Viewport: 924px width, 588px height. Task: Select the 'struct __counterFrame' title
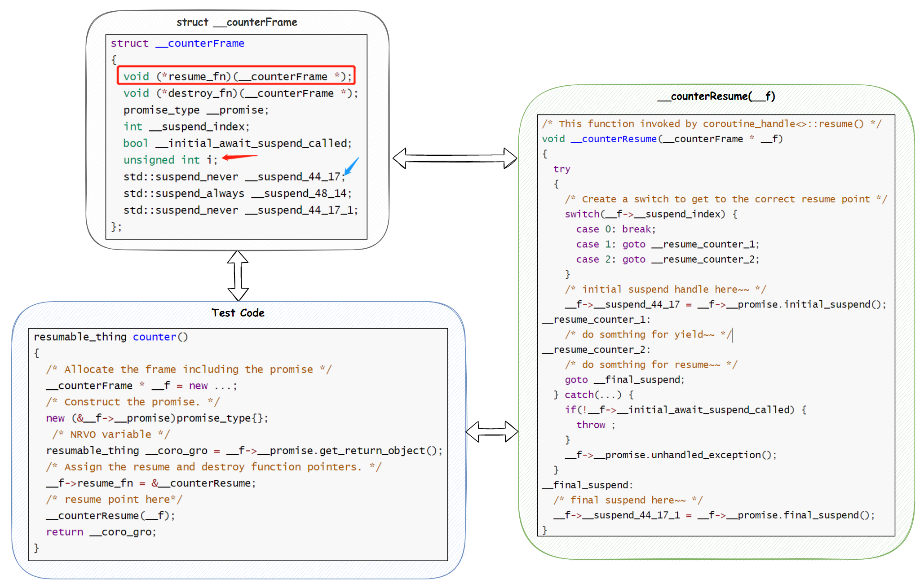tap(237, 22)
